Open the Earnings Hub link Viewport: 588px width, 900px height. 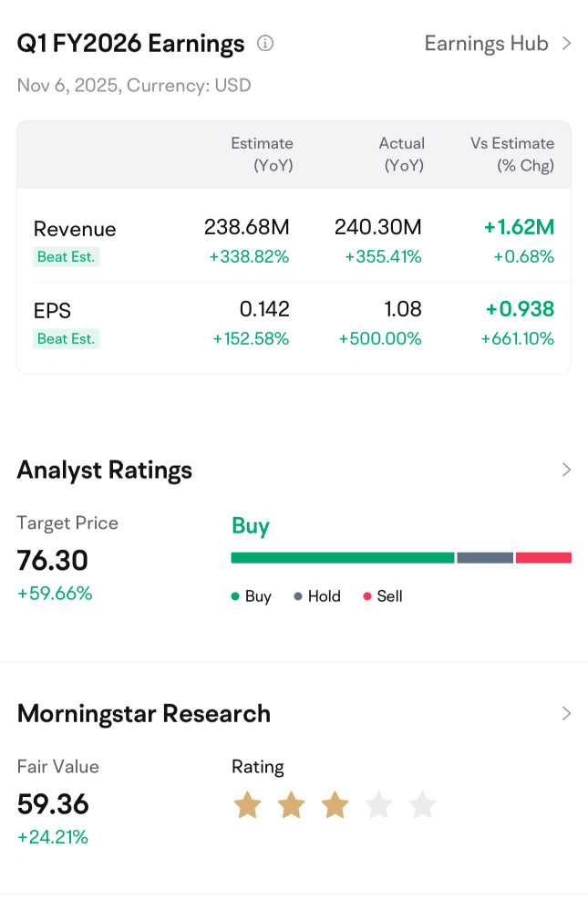point(486,43)
